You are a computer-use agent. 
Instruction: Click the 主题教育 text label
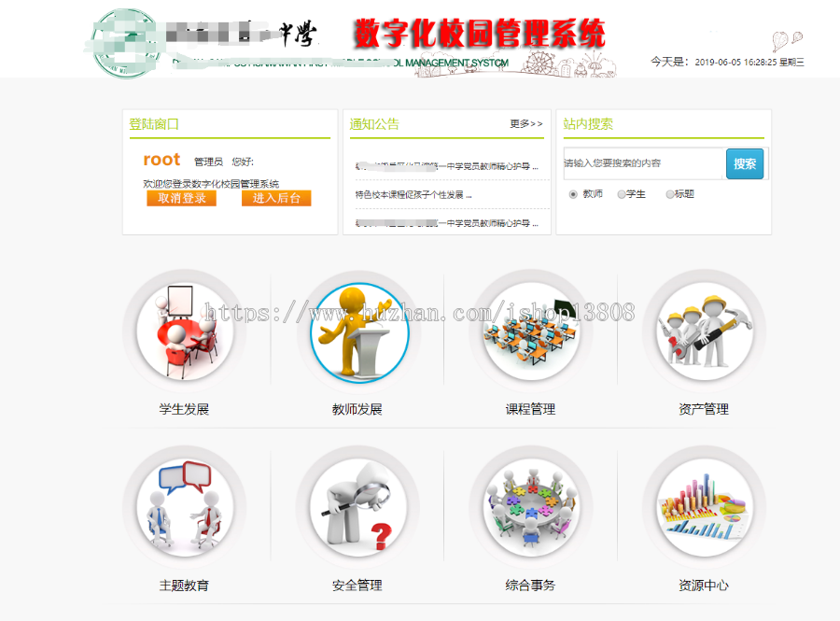[184, 586]
